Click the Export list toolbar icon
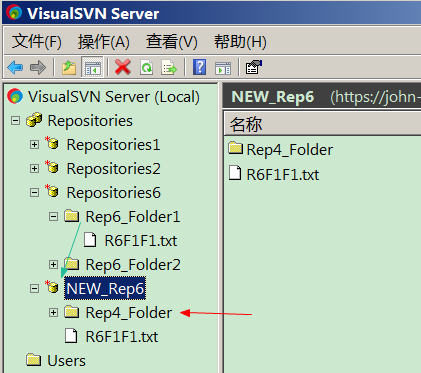 click(169, 67)
